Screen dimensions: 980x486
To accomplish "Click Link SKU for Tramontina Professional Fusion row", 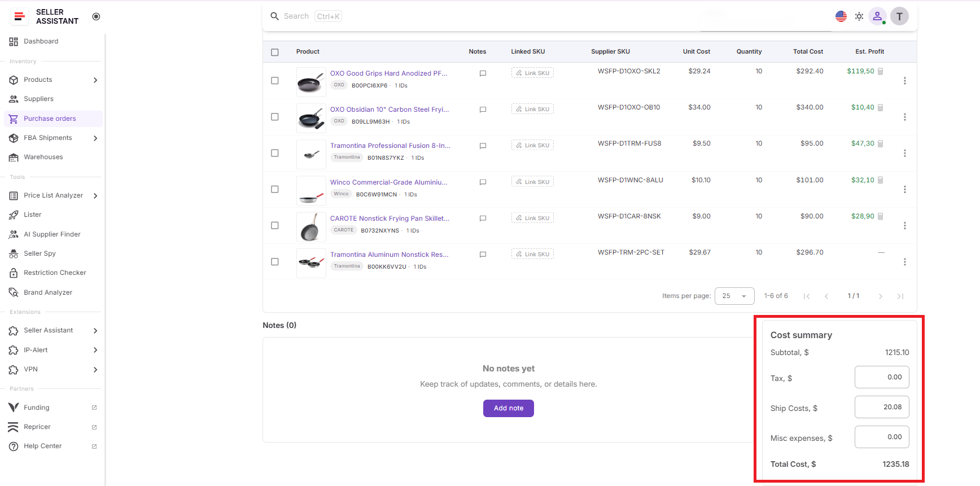I will click(532, 145).
